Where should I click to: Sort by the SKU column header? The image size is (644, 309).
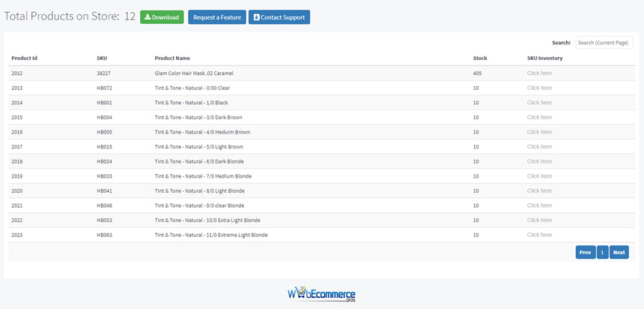tap(102, 58)
